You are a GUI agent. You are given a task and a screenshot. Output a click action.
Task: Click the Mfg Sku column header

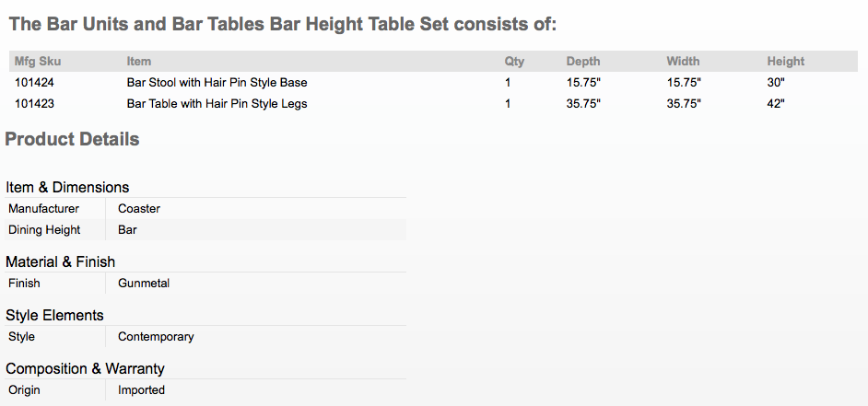(x=38, y=62)
